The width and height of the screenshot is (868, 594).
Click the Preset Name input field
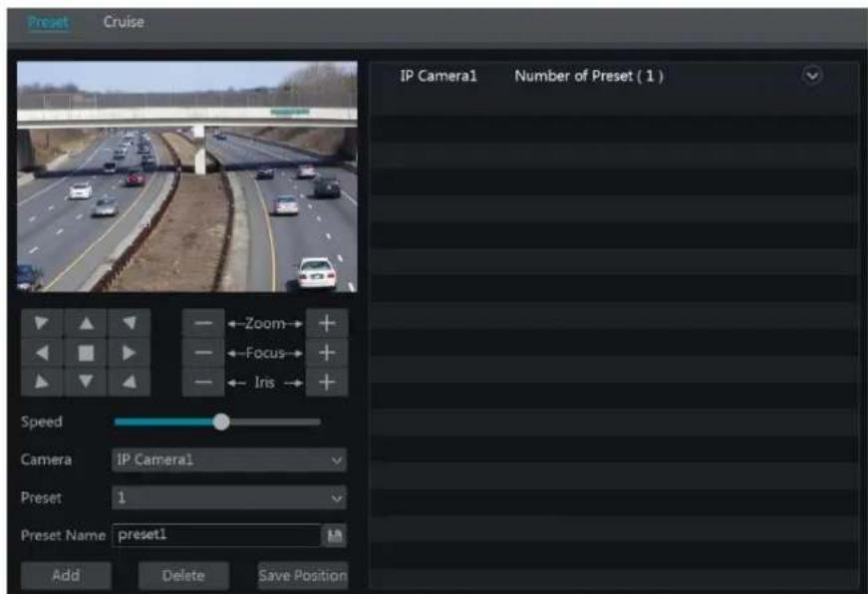click(216, 535)
